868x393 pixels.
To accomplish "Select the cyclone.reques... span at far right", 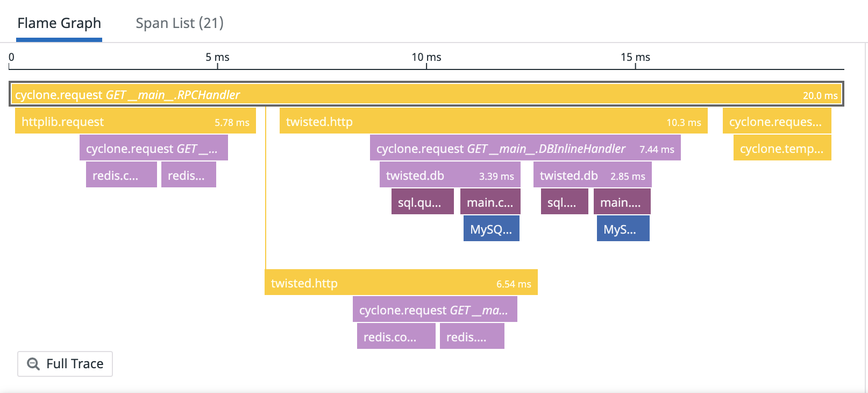I will click(x=777, y=121).
